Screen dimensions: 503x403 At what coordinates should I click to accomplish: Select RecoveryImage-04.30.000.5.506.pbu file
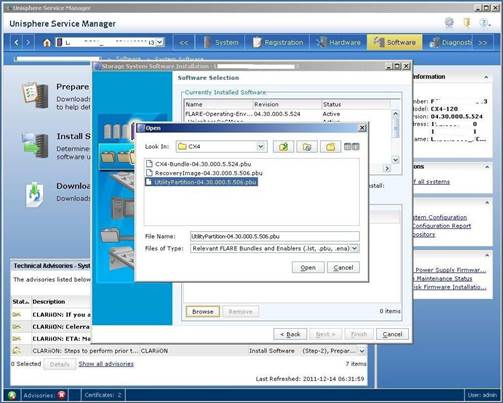tap(204, 173)
